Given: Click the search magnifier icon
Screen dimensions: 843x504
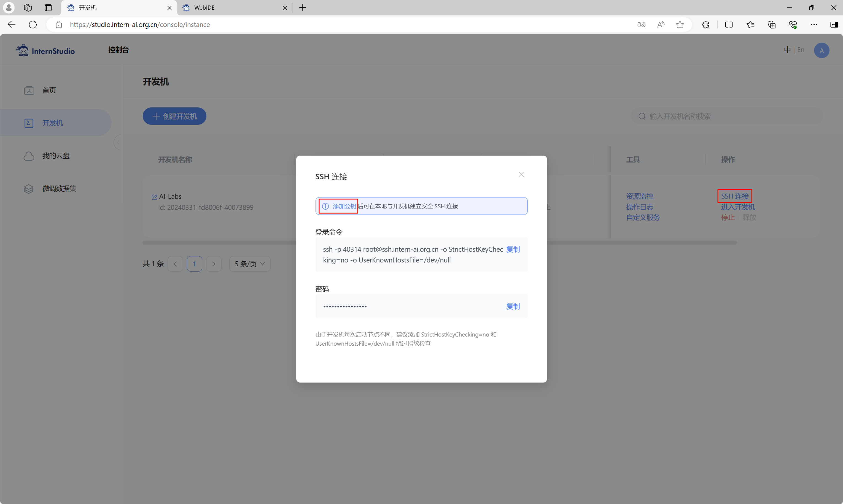Looking at the screenshot, I should (x=642, y=116).
